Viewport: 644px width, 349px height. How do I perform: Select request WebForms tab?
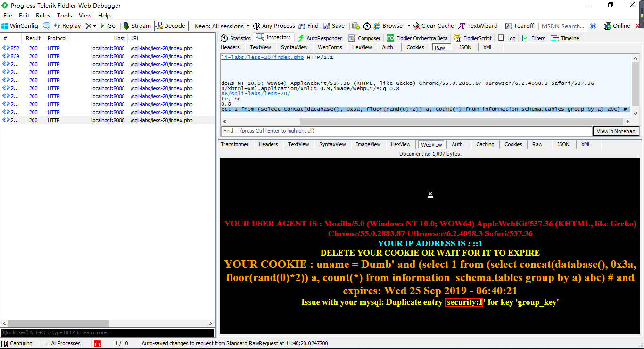[x=330, y=47]
